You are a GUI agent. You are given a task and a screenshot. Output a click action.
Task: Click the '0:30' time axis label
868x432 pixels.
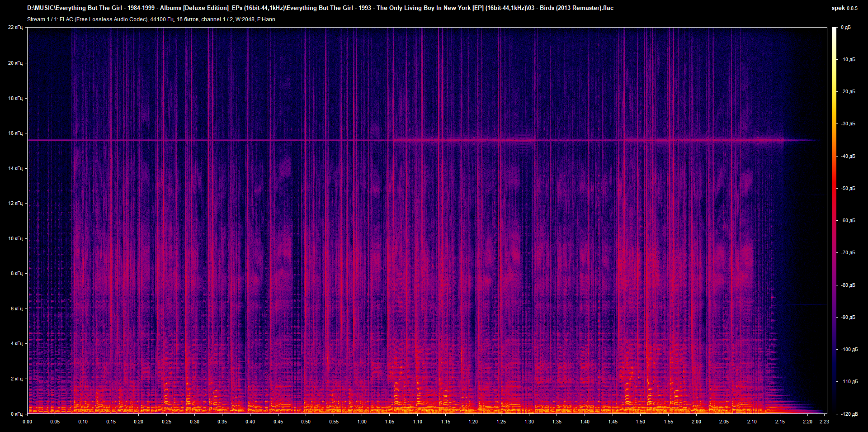click(x=195, y=422)
